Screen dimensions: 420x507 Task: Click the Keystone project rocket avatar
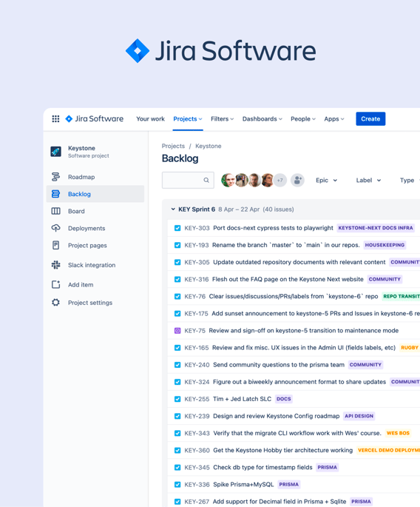tap(55, 151)
